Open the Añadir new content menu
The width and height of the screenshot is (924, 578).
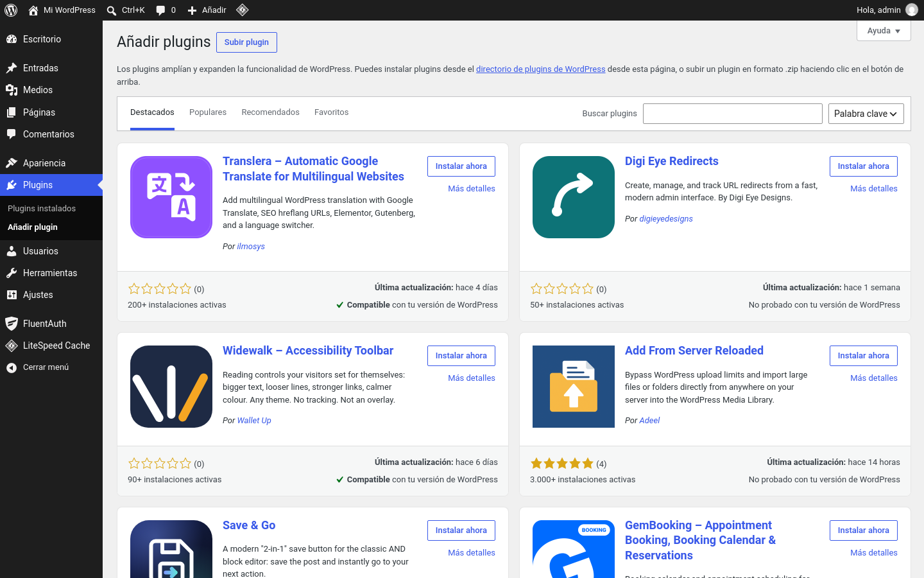point(207,10)
